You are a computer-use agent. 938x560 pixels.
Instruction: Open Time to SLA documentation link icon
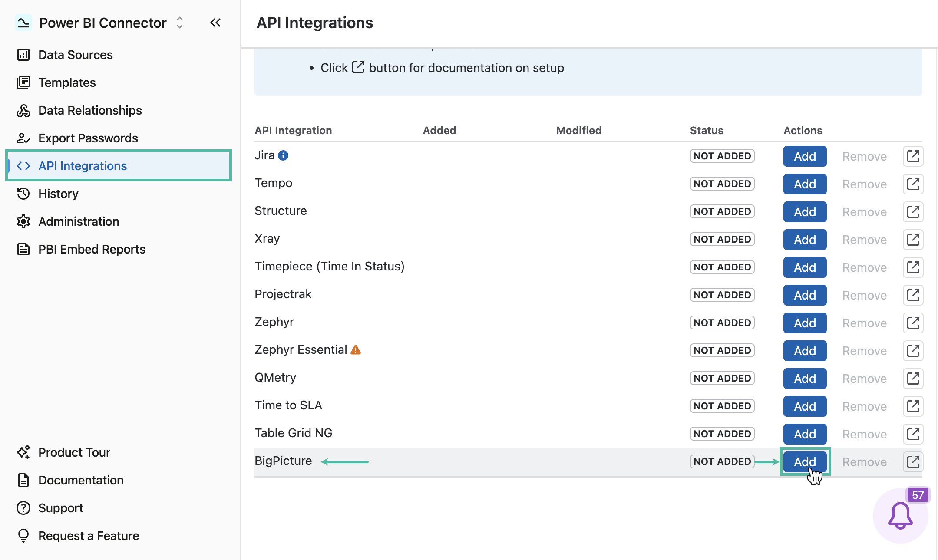[913, 406]
